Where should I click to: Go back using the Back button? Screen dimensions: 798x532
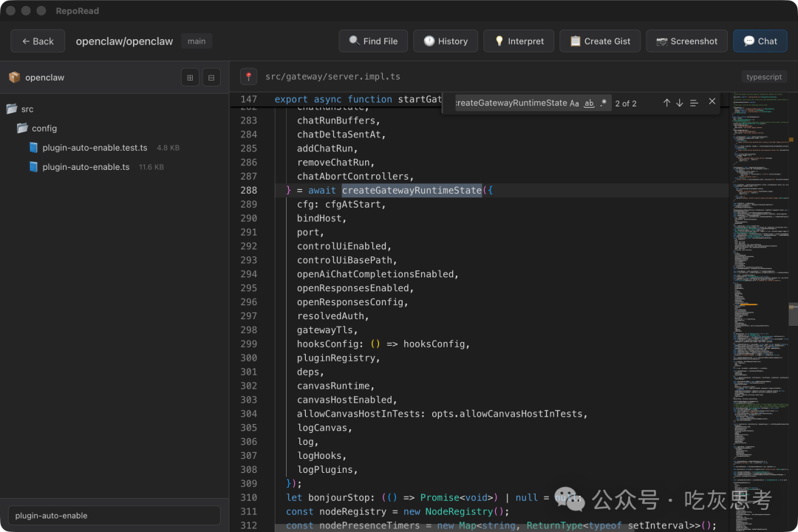tap(38, 41)
